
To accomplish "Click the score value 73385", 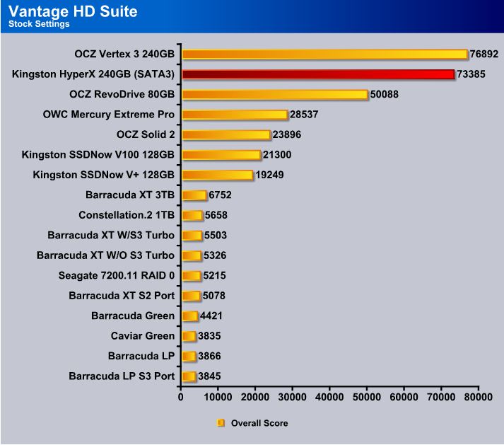I will [471, 74].
